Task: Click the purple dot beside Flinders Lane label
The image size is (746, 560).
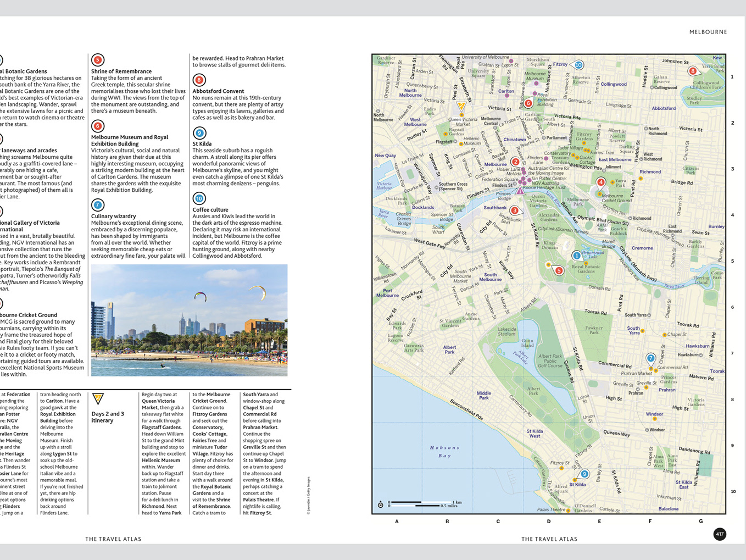Action: 546,158
